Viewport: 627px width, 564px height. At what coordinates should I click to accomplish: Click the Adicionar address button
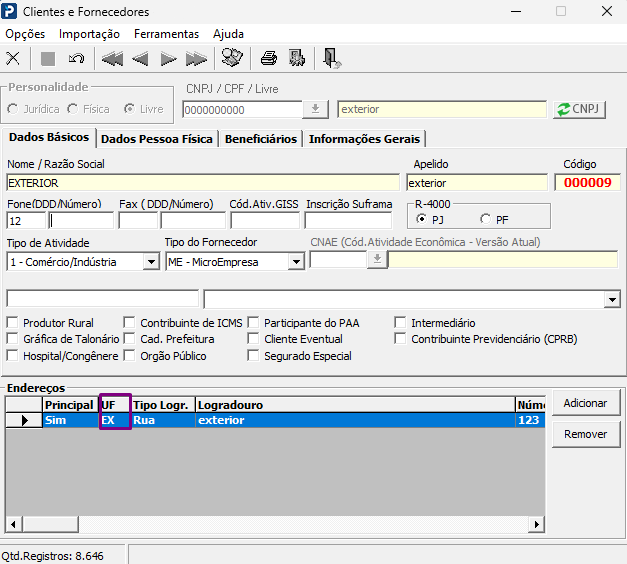(586, 403)
